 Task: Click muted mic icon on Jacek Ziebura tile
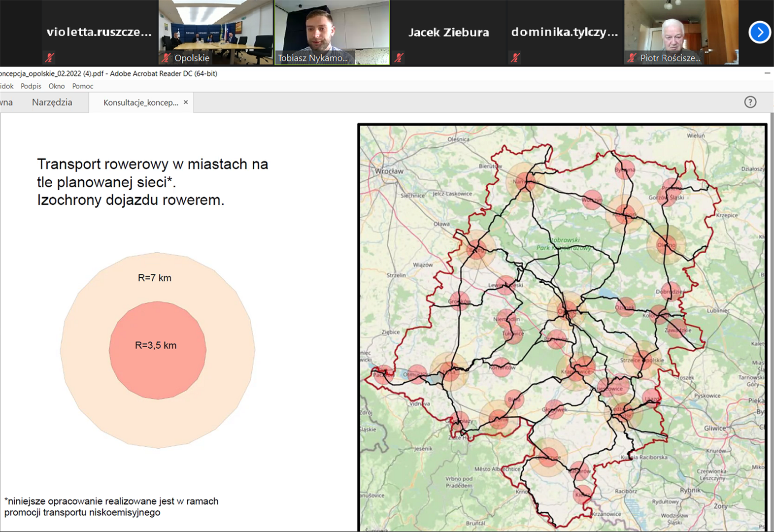pyautogui.click(x=399, y=58)
